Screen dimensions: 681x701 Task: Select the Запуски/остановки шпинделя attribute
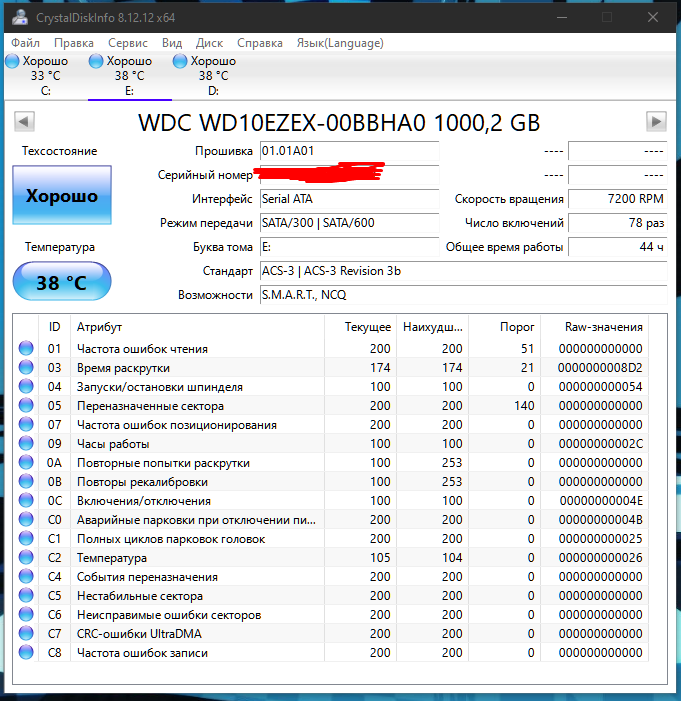pos(160,387)
